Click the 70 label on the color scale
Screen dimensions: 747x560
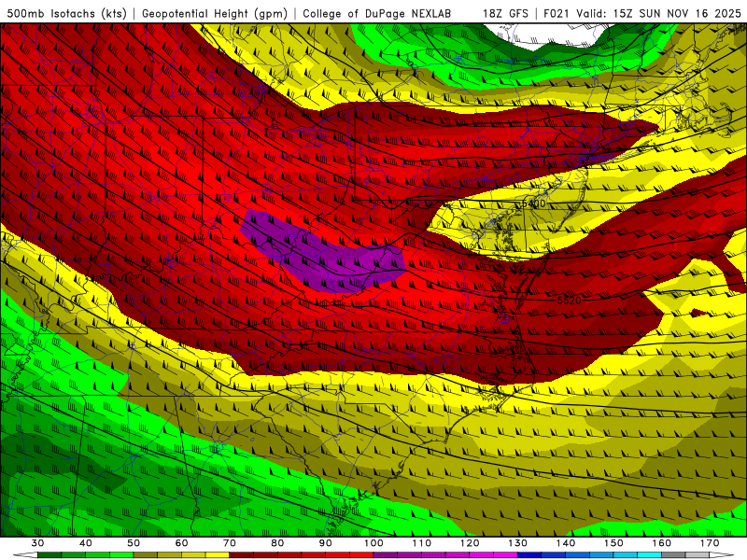point(230,543)
